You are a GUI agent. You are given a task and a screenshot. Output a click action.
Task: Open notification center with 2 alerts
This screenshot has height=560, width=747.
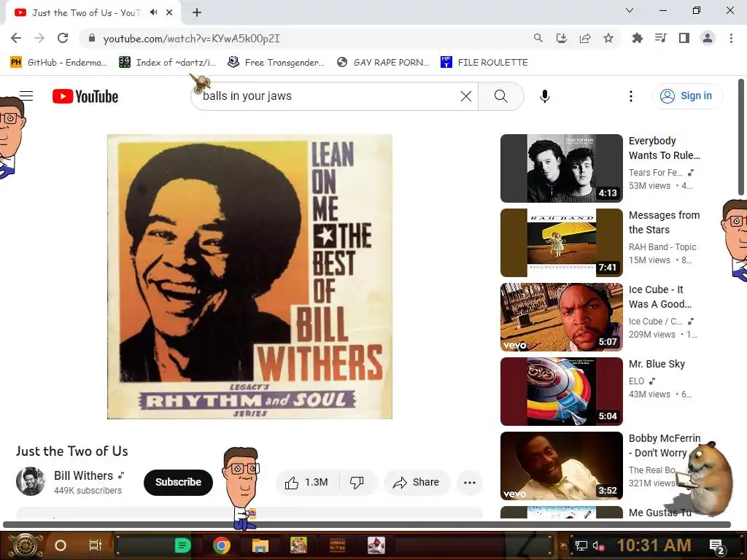coord(716,547)
